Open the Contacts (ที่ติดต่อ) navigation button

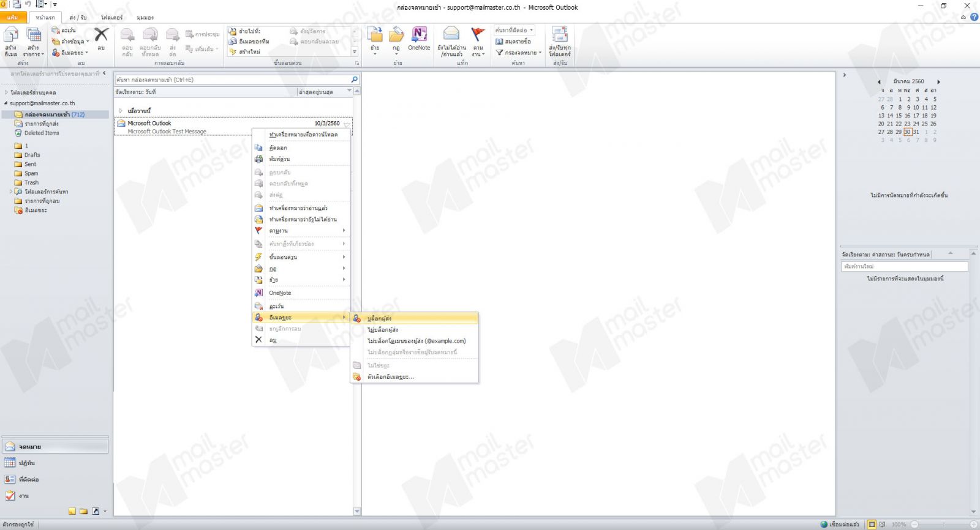(55, 480)
